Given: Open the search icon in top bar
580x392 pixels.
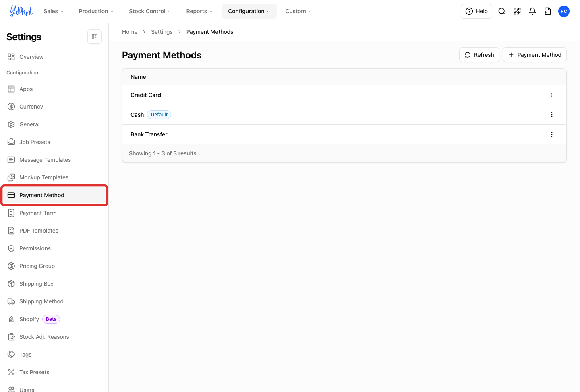Looking at the screenshot, I should pos(502,11).
